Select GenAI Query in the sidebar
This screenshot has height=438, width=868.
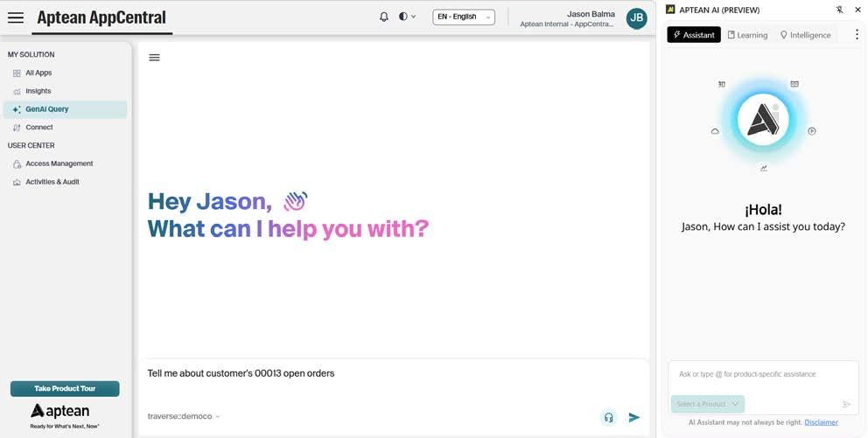coord(65,109)
